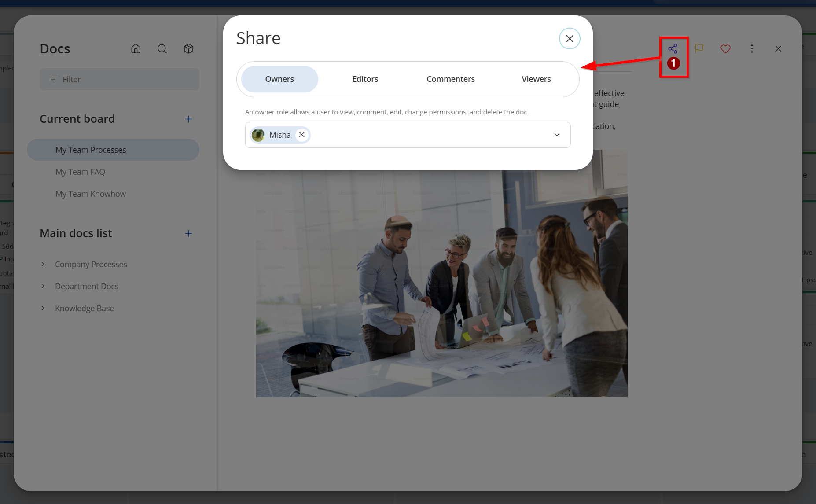Screen dimensions: 816x504
Task: Open Docs home icon
Action: pos(136,48)
